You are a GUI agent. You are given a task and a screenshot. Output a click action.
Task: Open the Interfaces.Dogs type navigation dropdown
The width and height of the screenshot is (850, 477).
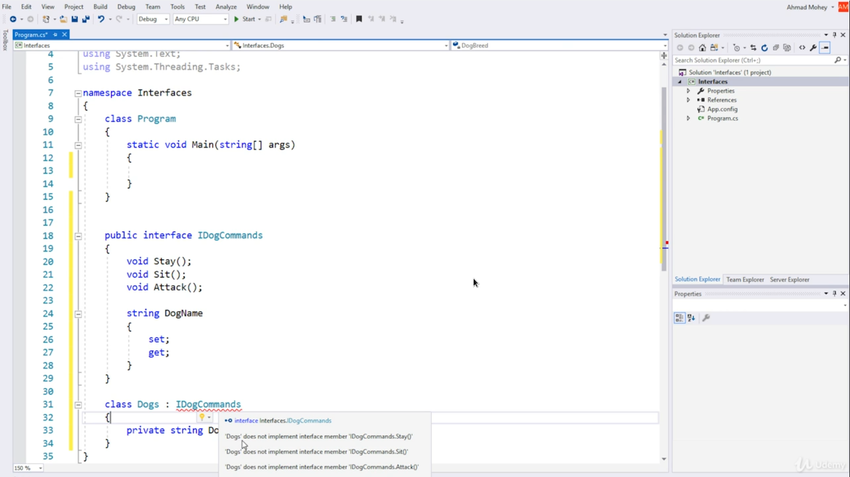(340, 46)
